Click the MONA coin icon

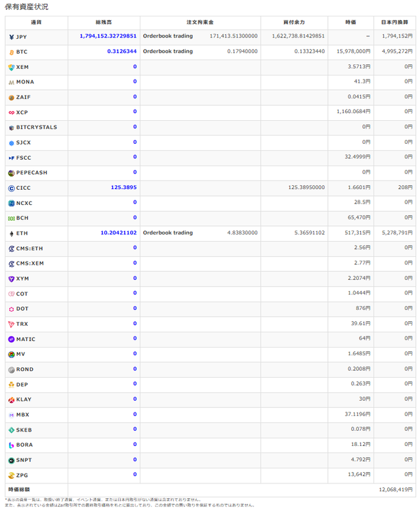[11, 83]
